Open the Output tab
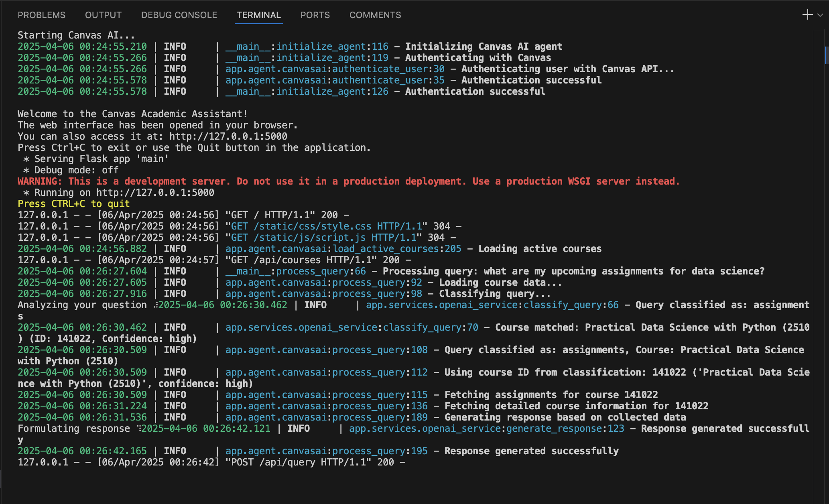 point(103,15)
